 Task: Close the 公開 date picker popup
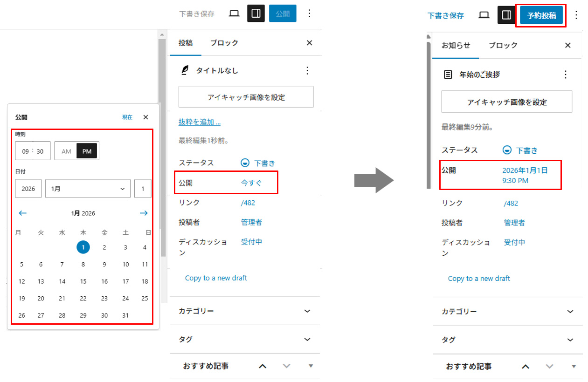(145, 117)
